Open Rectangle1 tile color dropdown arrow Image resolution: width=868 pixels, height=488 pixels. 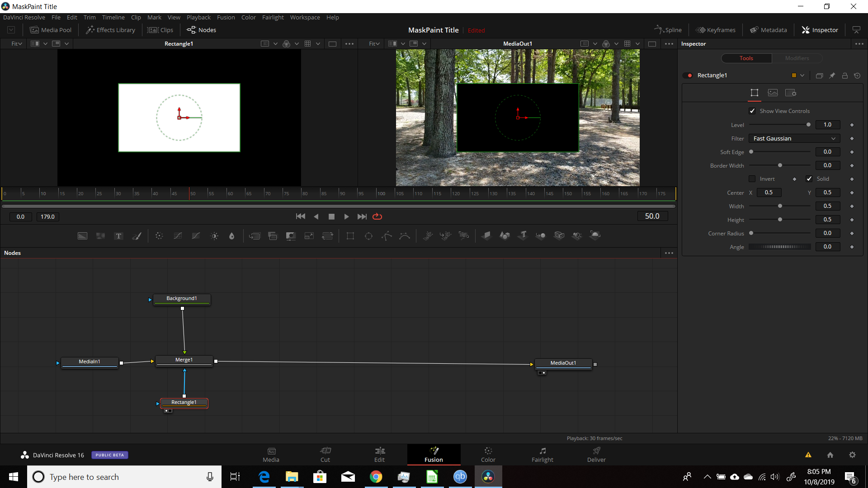[x=802, y=75]
